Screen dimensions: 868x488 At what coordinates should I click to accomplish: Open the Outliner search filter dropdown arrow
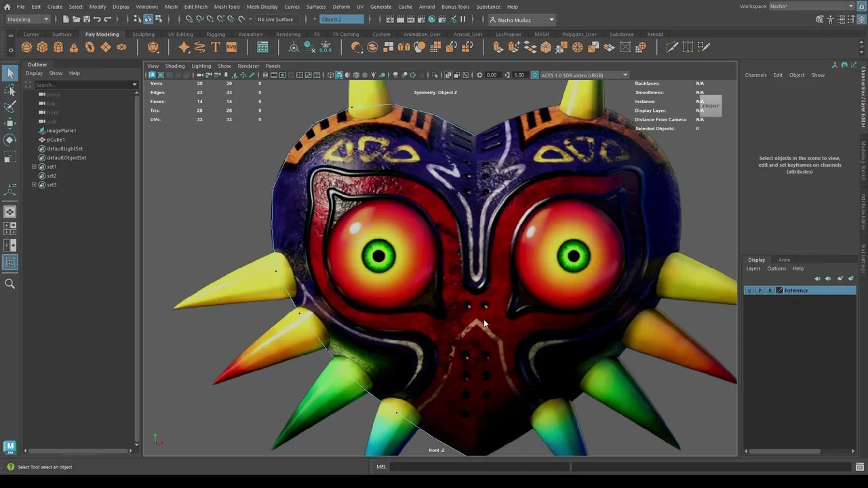click(x=134, y=85)
